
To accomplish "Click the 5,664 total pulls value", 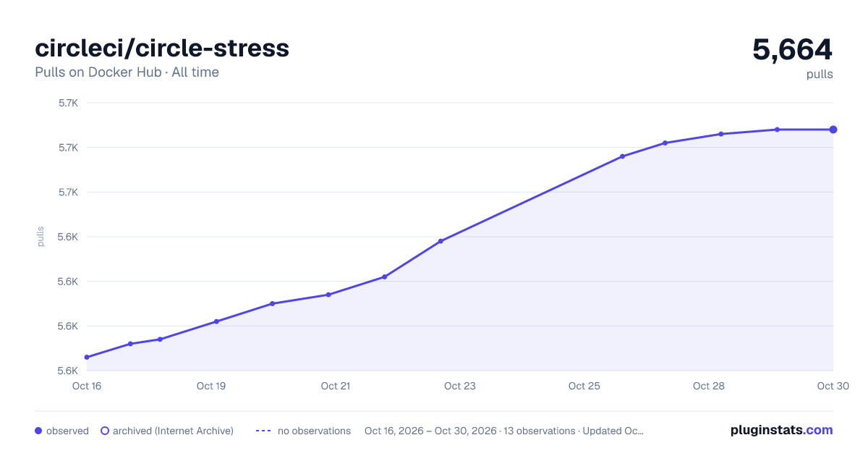I will (x=793, y=49).
